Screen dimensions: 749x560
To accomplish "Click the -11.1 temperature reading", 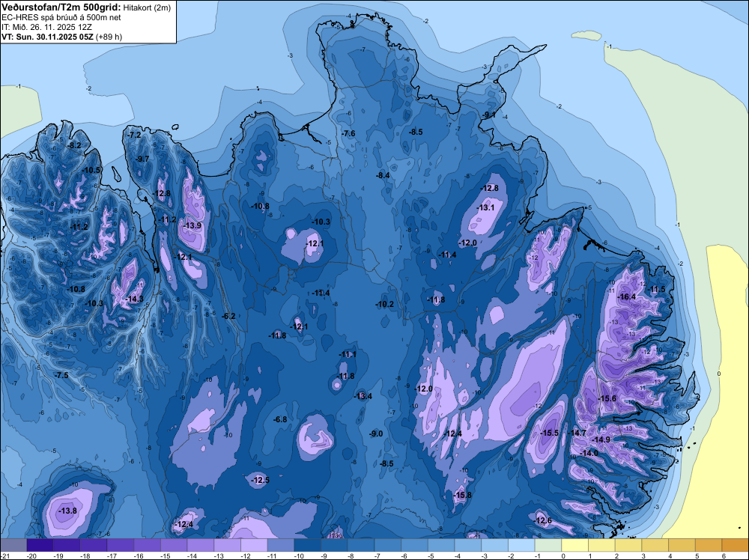I will click(348, 354).
